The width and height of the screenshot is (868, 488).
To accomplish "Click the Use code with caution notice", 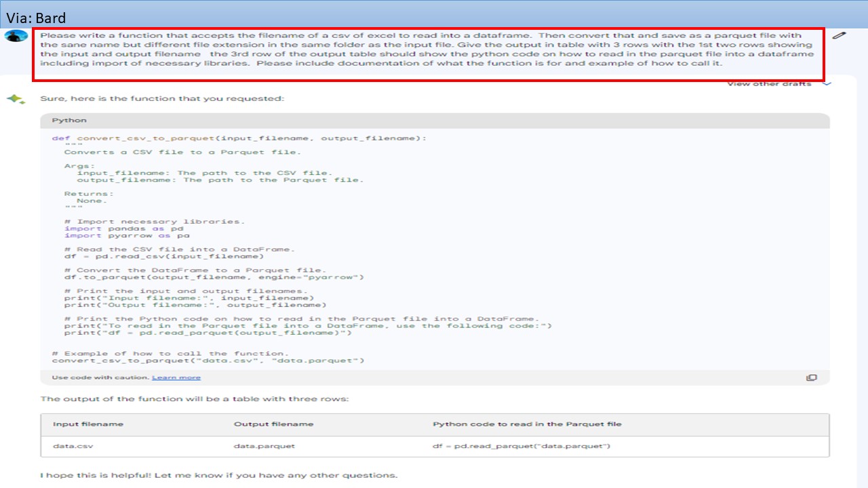I will (100, 378).
